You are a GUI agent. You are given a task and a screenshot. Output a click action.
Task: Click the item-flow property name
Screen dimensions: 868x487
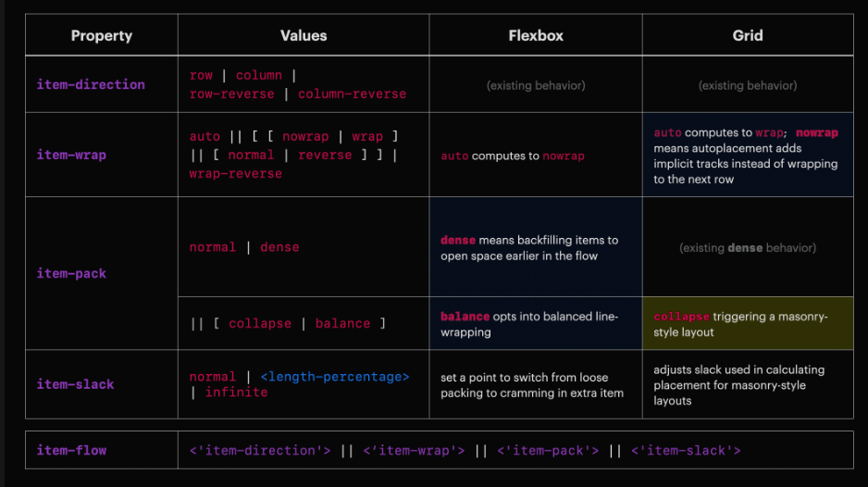[x=71, y=450]
